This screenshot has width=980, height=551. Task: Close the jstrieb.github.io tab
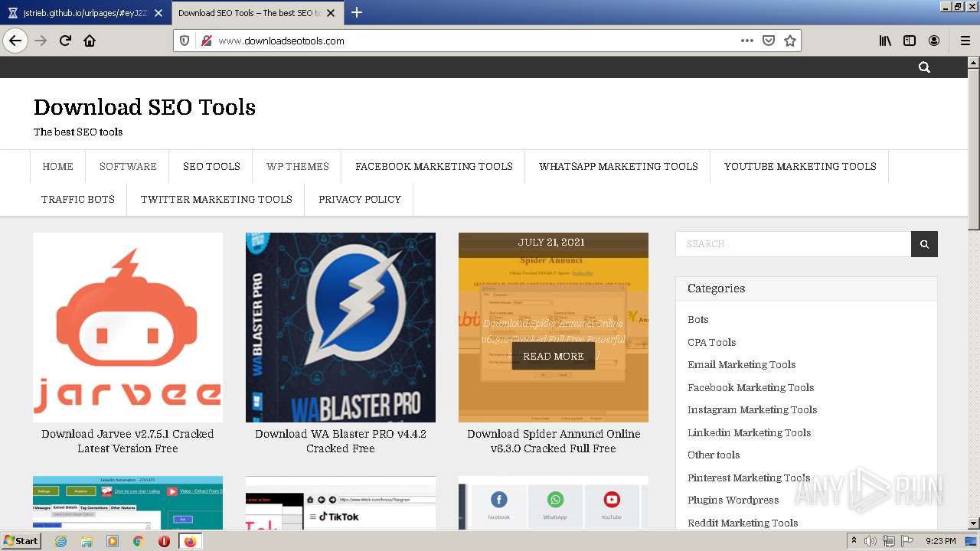point(158,13)
